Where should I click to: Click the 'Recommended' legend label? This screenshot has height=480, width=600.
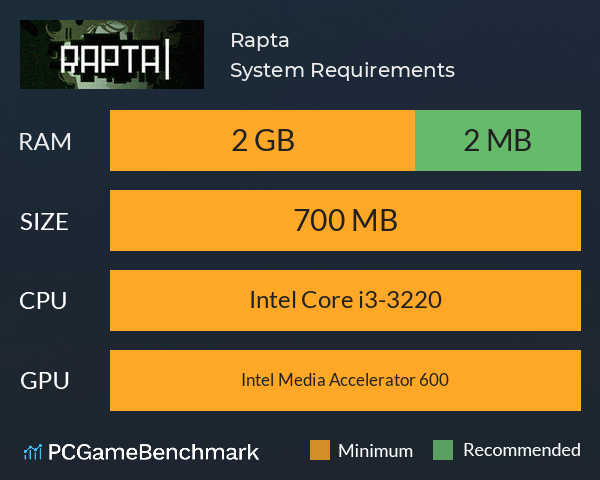tap(522, 450)
